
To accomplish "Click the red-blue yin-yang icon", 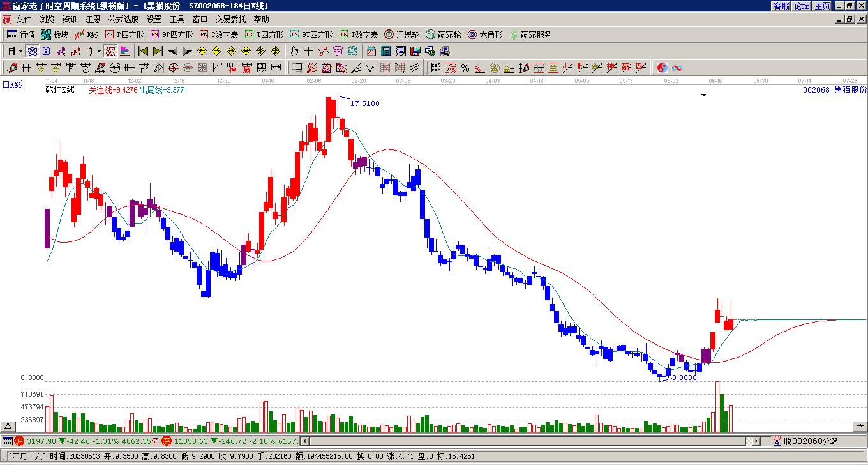I will [x=662, y=68].
